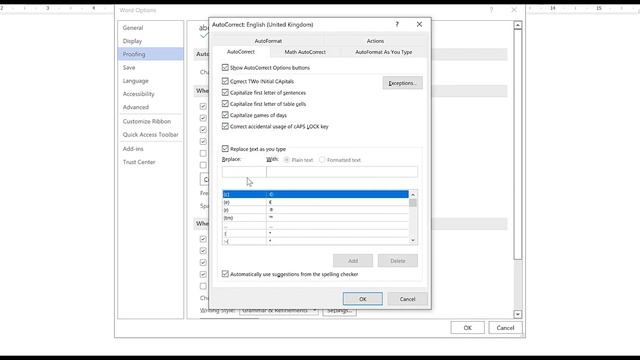Click OK in the Word Options window

[x=468, y=327]
